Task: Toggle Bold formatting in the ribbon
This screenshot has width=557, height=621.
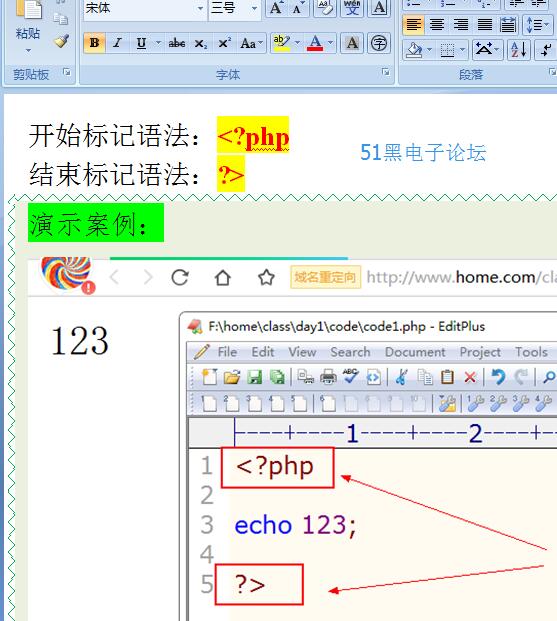Action: click(x=94, y=43)
